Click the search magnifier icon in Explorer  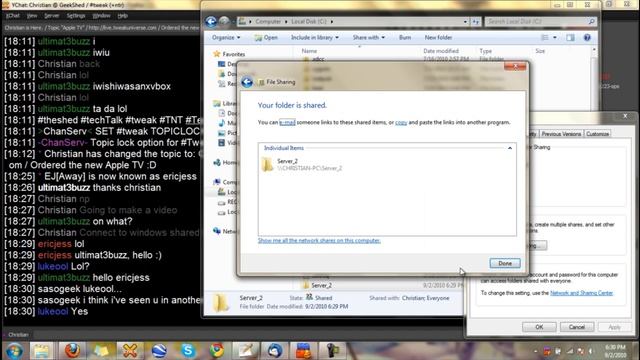pyautogui.click(x=591, y=21)
